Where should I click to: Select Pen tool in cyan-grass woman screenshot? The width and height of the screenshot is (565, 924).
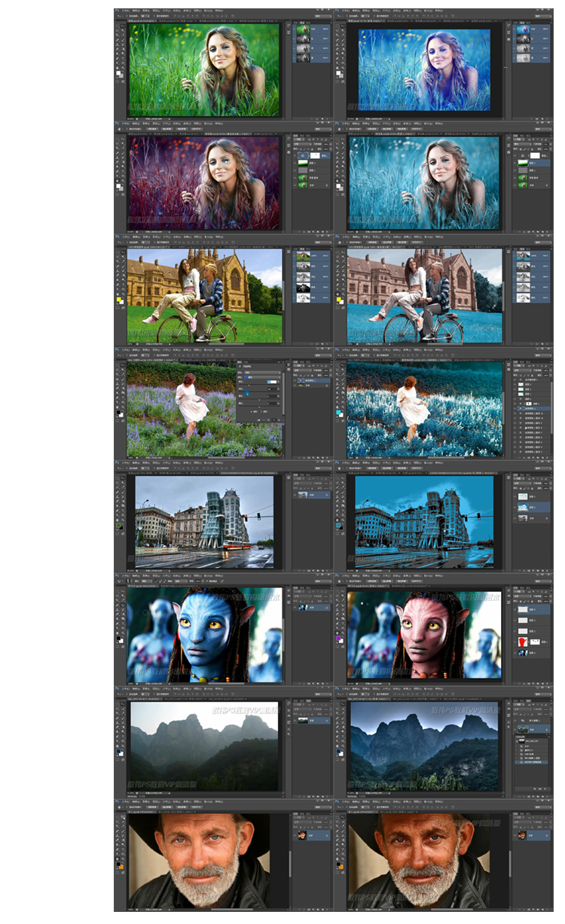pyautogui.click(x=336, y=171)
